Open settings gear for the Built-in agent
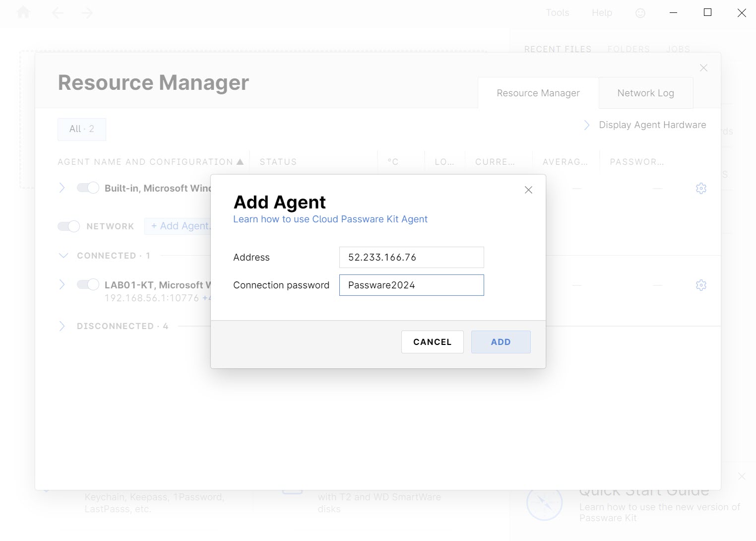The width and height of the screenshot is (756, 541). (701, 188)
